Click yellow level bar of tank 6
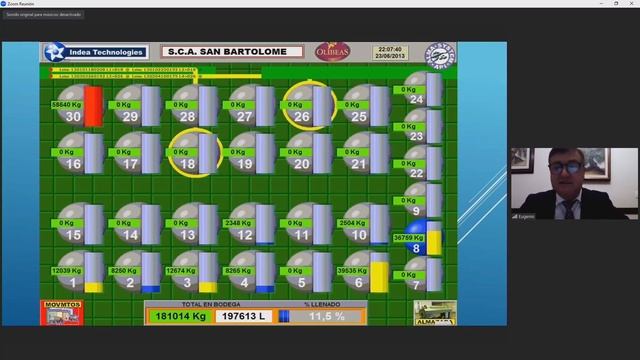The width and height of the screenshot is (640, 360). click(x=379, y=277)
